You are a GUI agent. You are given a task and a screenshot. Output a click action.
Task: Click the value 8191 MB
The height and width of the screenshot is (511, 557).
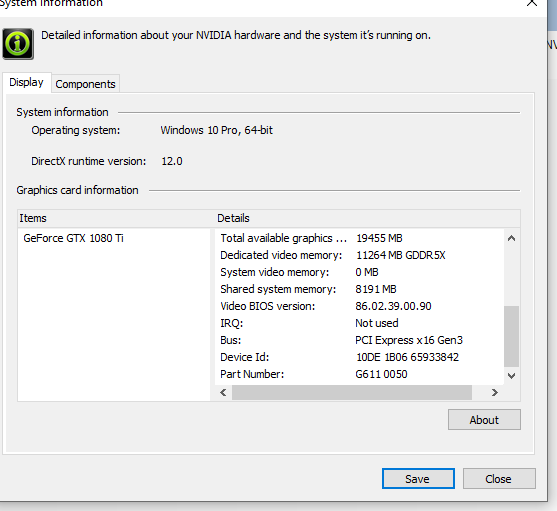376,289
